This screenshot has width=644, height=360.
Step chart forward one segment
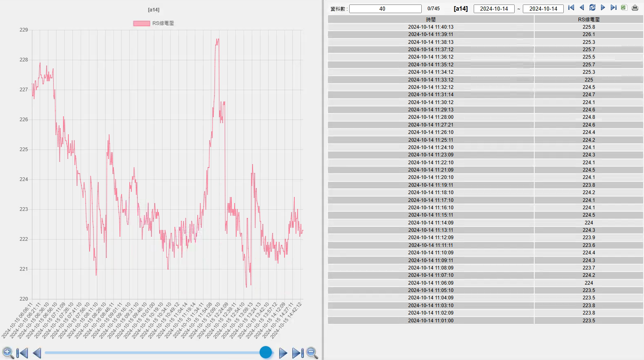coord(282,353)
